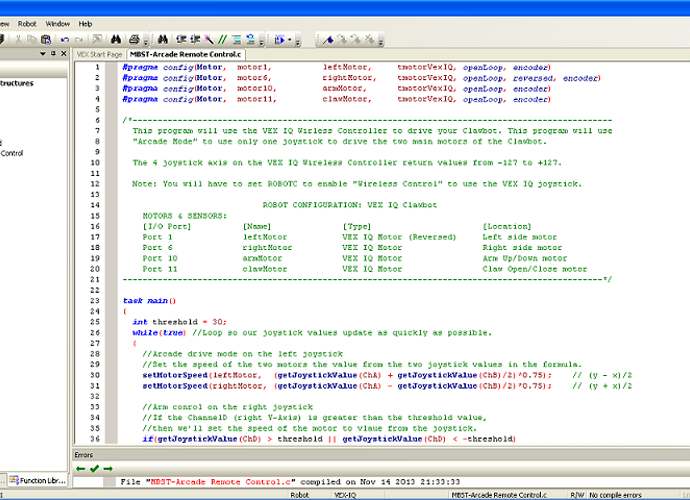This screenshot has height=500, width=690.
Task: Open Find with first binoculars icon
Action: click(x=116, y=40)
